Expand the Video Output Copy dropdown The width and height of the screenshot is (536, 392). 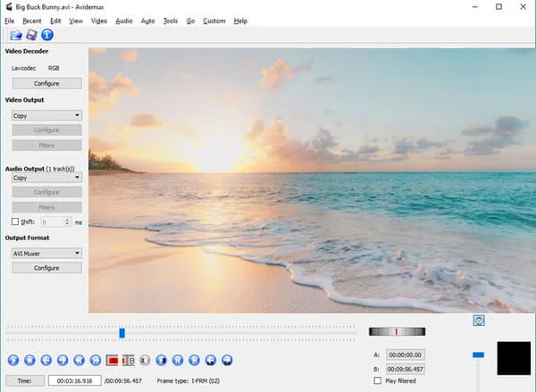[46, 115]
